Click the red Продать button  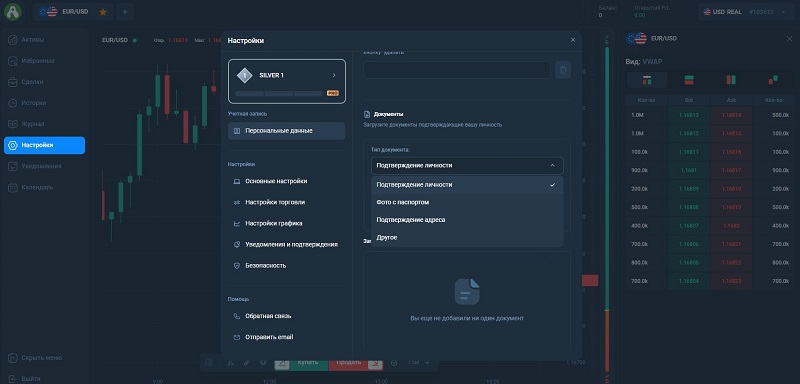(x=355, y=363)
